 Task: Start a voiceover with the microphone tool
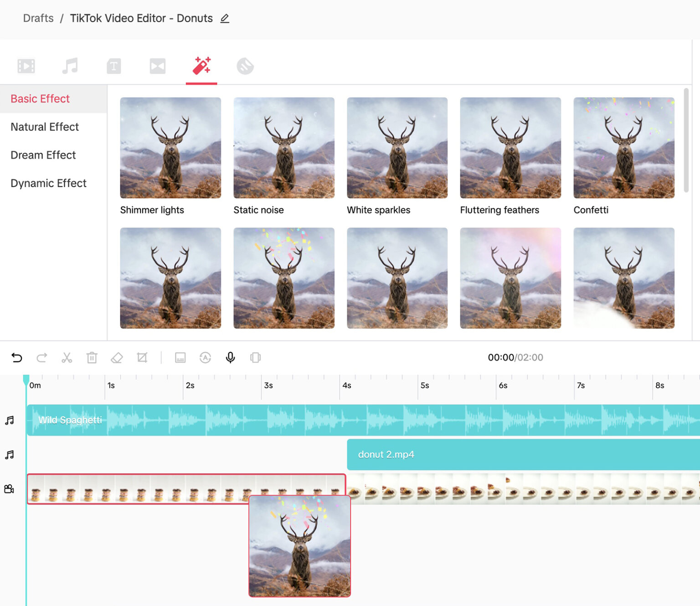230,358
